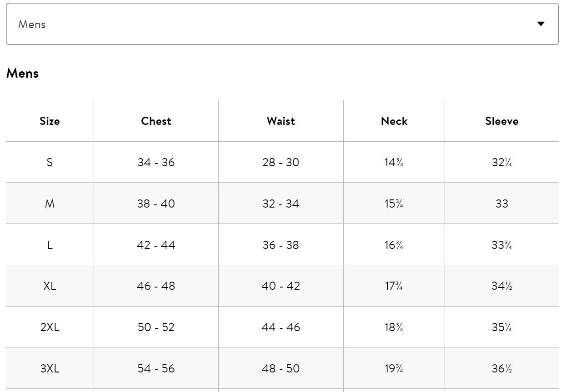Screen dimensions: 566x392
Task: Select the 2XL size row label
Action: tap(50, 327)
